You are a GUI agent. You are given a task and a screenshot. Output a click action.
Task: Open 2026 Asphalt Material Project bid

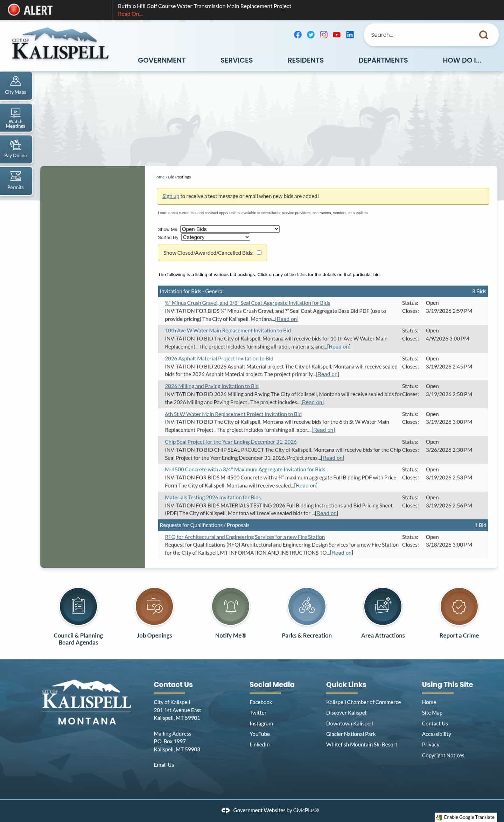coord(219,359)
